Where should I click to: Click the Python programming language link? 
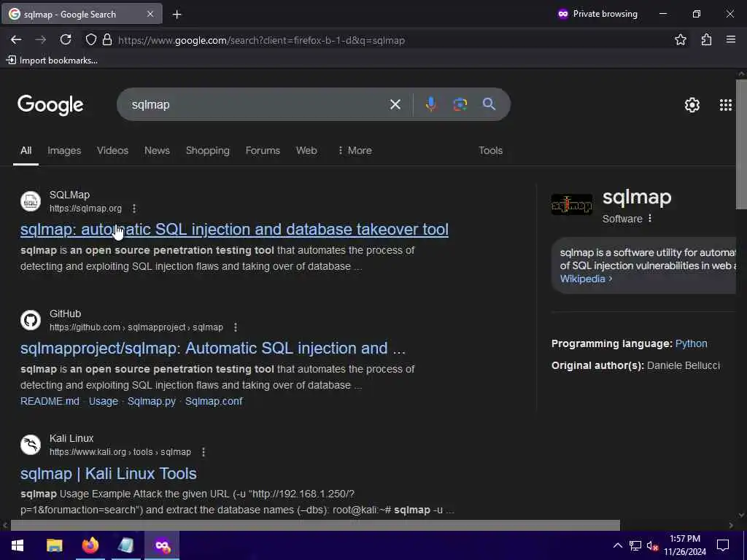(x=692, y=344)
